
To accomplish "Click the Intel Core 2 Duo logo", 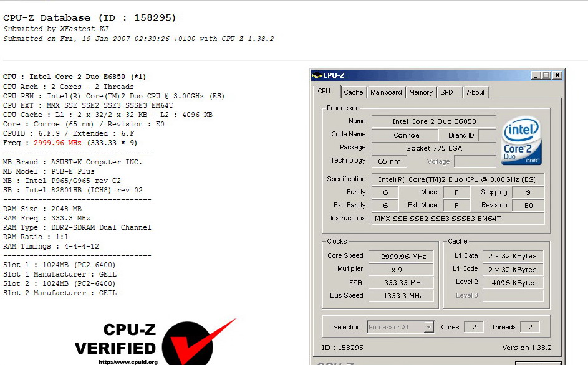I will coord(521,141).
